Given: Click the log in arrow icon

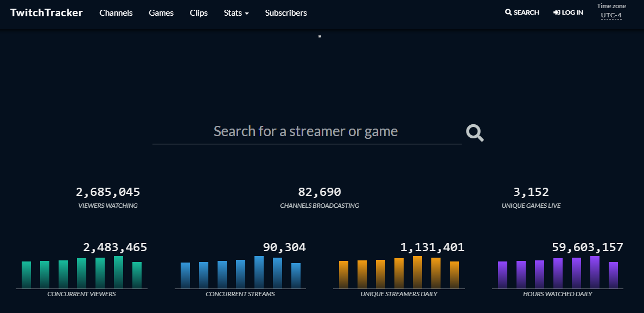Looking at the screenshot, I should pos(557,12).
